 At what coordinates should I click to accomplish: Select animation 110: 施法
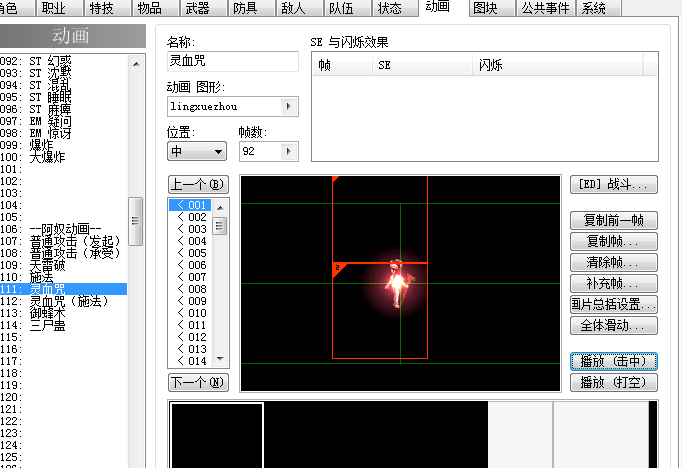[x=64, y=277]
